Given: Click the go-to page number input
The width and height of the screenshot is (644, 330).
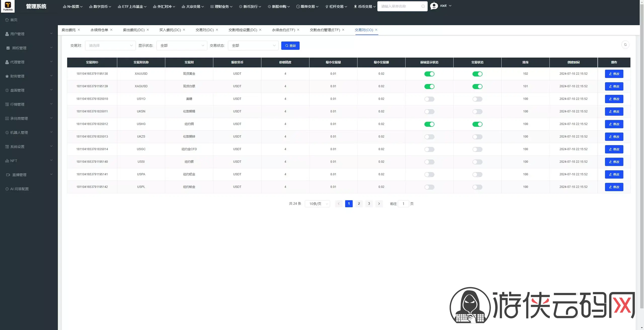Looking at the screenshot, I should click(x=404, y=204).
